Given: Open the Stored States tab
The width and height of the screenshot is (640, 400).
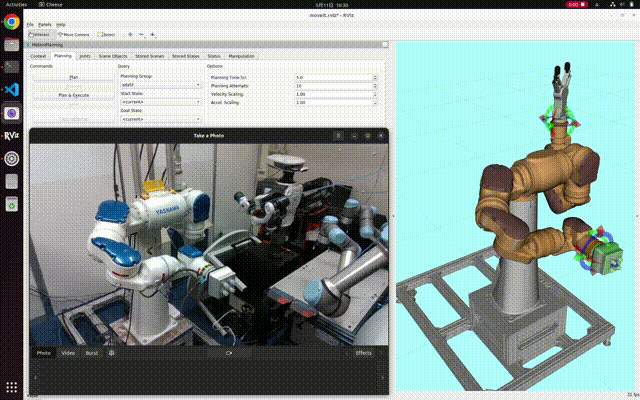Looking at the screenshot, I should [x=185, y=56].
